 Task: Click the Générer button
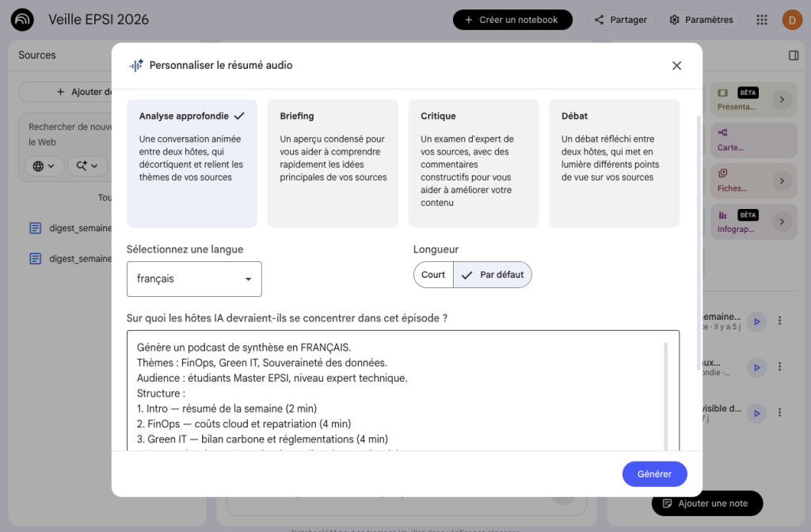click(x=654, y=474)
